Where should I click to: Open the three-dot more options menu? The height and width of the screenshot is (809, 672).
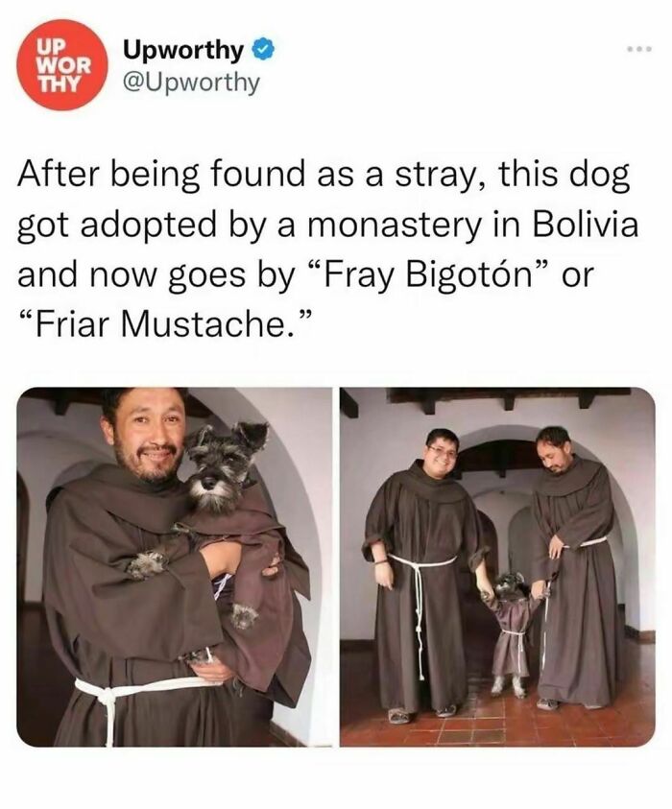click(x=639, y=49)
